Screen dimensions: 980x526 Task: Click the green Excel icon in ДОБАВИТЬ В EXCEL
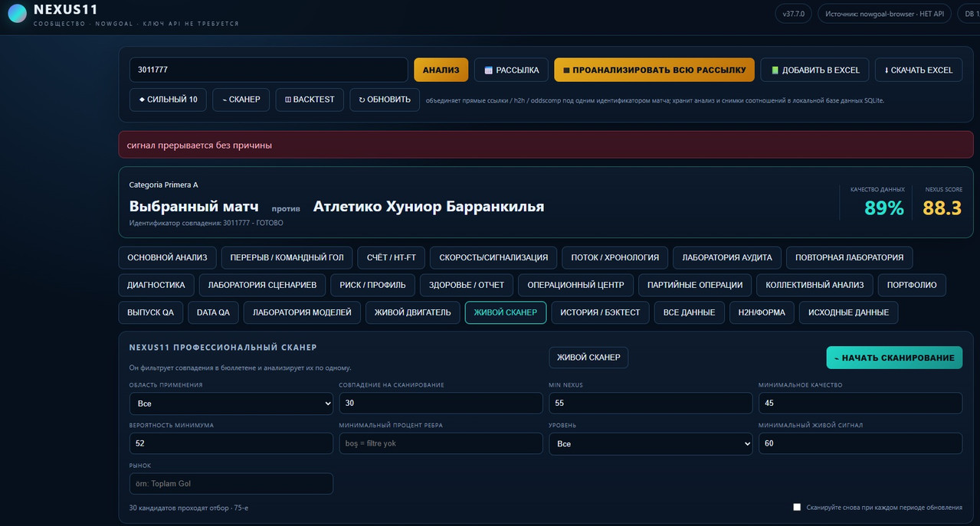coord(775,70)
